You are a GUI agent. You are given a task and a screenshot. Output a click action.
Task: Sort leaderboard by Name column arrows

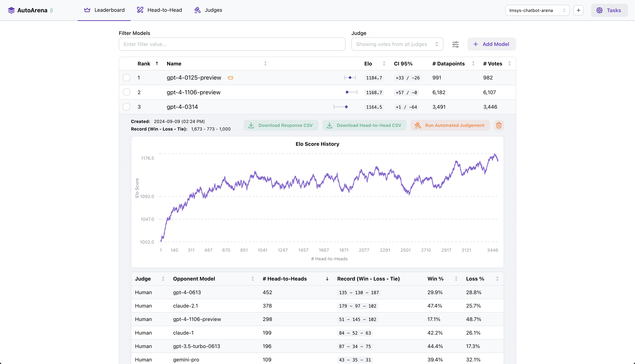point(265,63)
